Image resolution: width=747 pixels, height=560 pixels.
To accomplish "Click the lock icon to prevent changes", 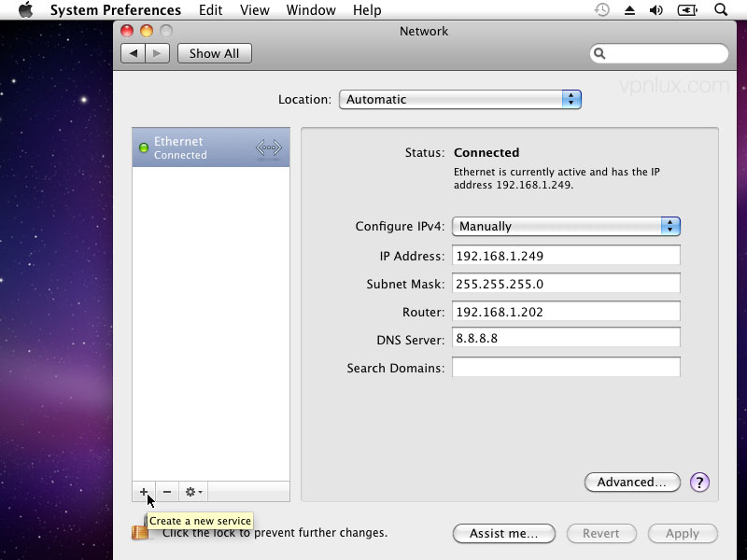I will point(139,530).
